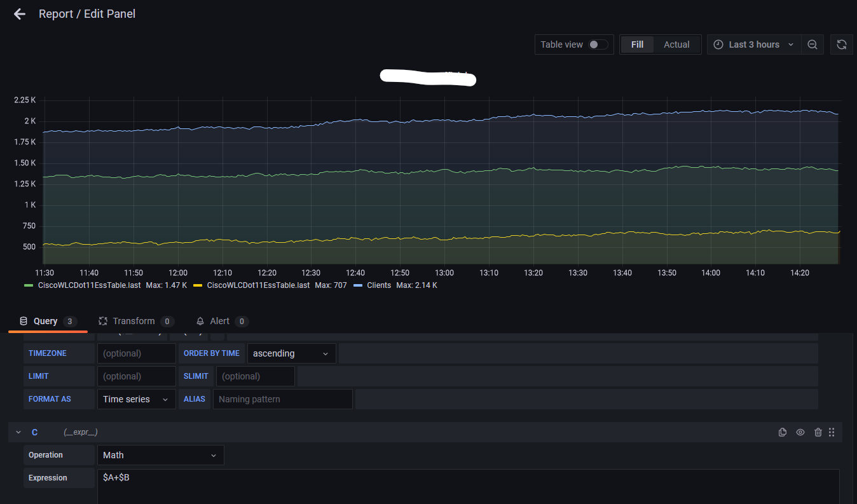
Task: Keep Fill mode selected
Action: pyautogui.click(x=637, y=44)
